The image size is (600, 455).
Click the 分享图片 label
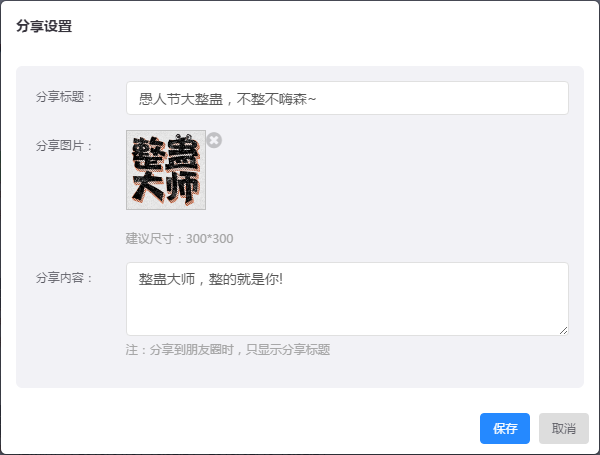(x=64, y=145)
